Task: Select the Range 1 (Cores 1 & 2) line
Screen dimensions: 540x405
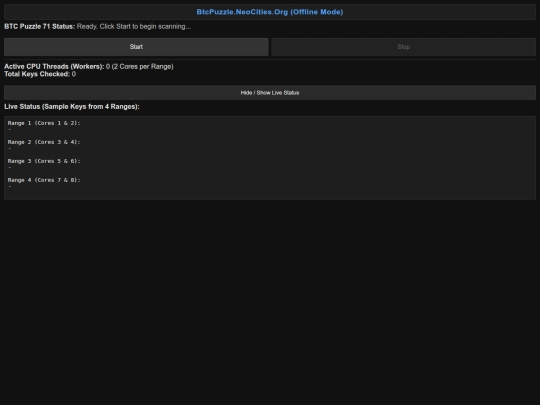Action: coord(44,123)
